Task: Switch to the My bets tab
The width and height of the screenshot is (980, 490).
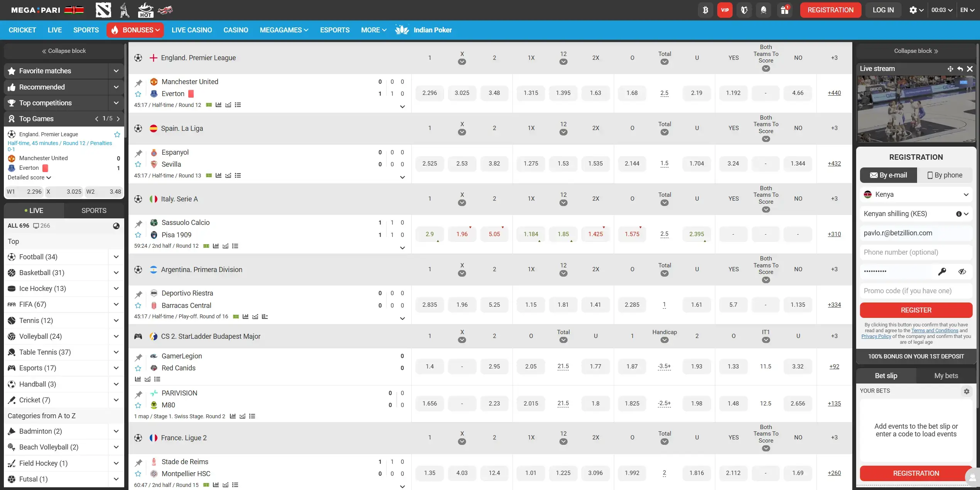Action: tap(946, 376)
